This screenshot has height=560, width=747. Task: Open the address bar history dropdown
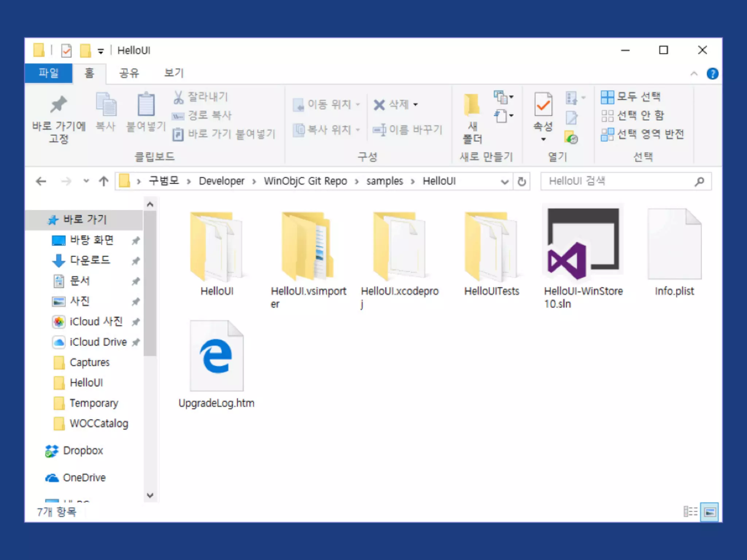pos(505,181)
